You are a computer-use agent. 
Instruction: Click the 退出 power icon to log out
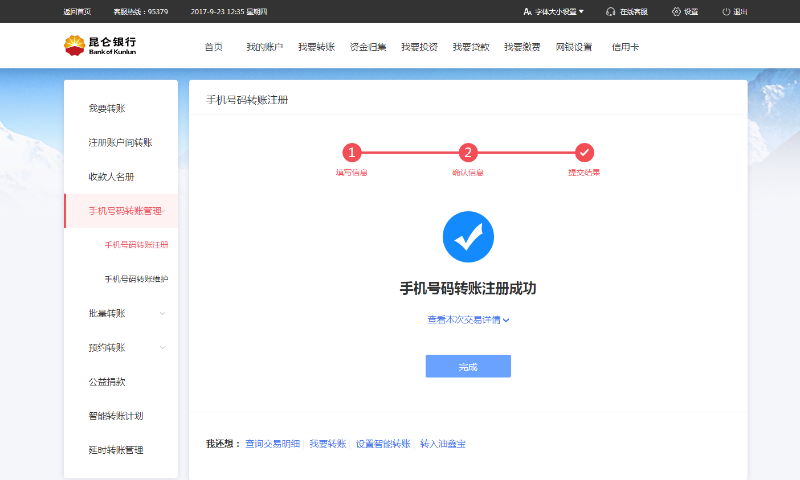click(726, 12)
